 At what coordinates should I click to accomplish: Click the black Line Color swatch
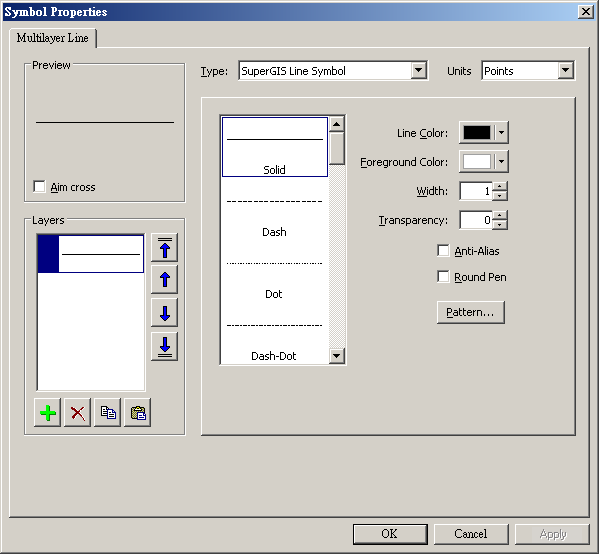coord(477,133)
